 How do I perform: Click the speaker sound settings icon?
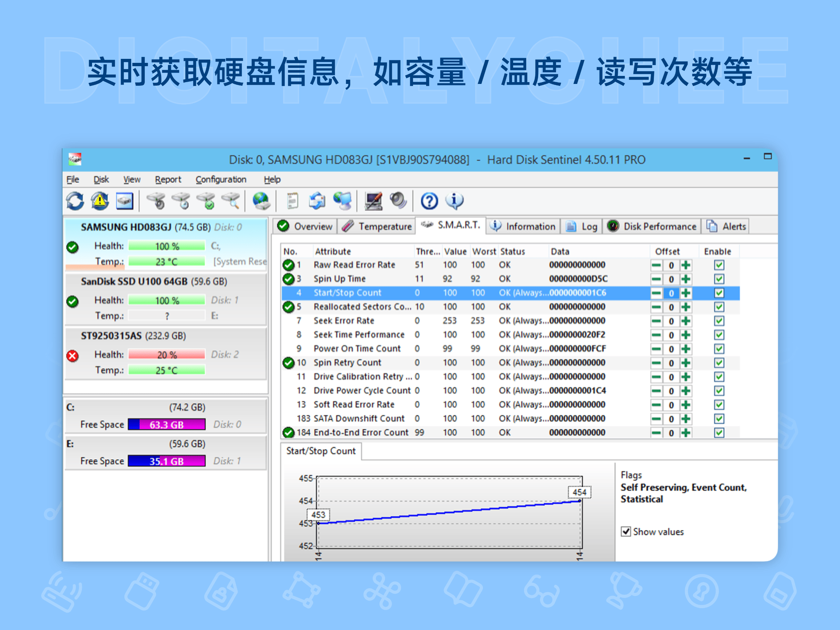click(399, 201)
